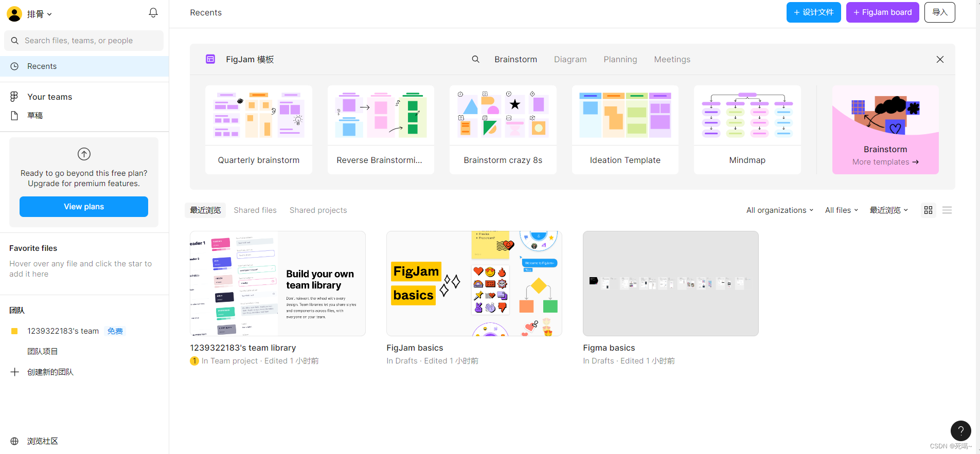Create a new design file
This screenshot has height=454, width=980.
(813, 12)
